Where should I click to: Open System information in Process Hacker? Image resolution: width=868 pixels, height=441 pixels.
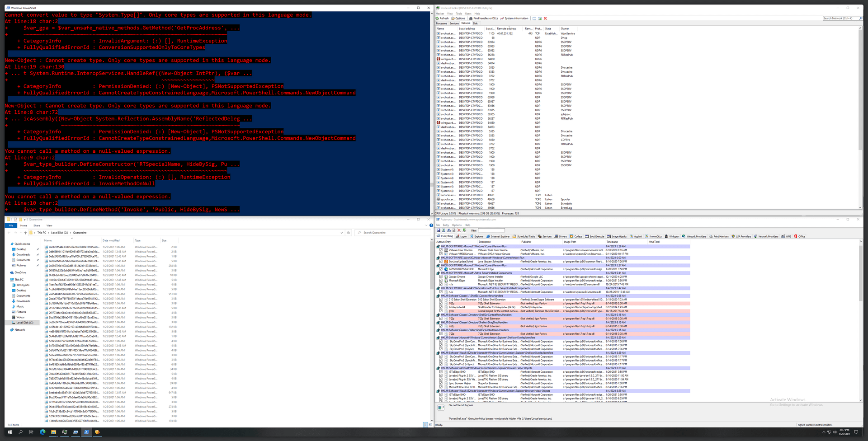[514, 19]
